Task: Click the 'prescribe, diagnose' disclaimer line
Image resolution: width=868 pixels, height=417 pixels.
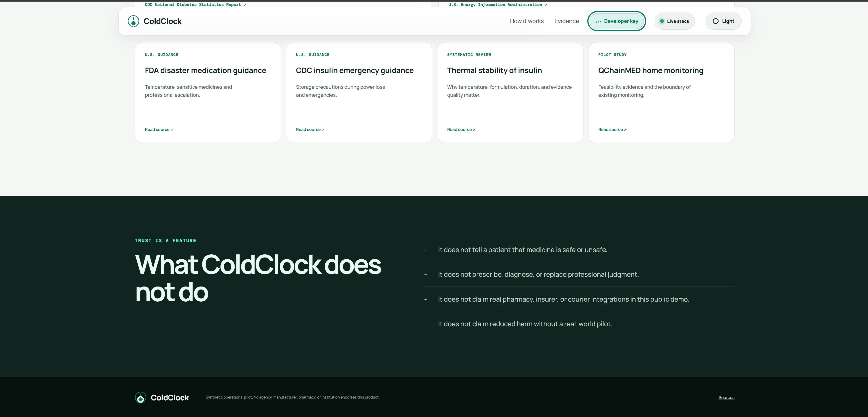Action: [538, 274]
